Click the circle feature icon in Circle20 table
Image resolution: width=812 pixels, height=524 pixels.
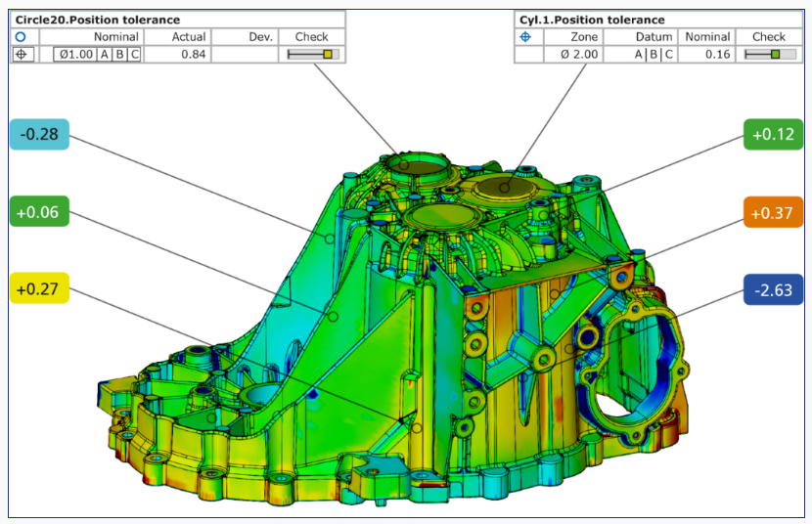tap(21, 37)
